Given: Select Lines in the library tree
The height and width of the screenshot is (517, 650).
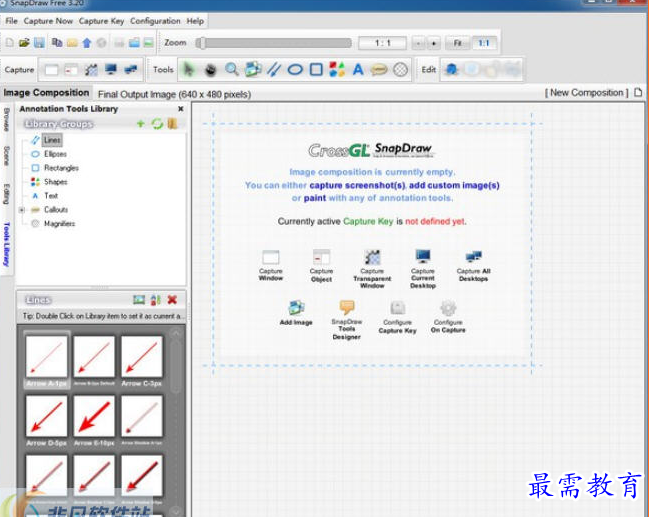Looking at the screenshot, I should tap(52, 140).
